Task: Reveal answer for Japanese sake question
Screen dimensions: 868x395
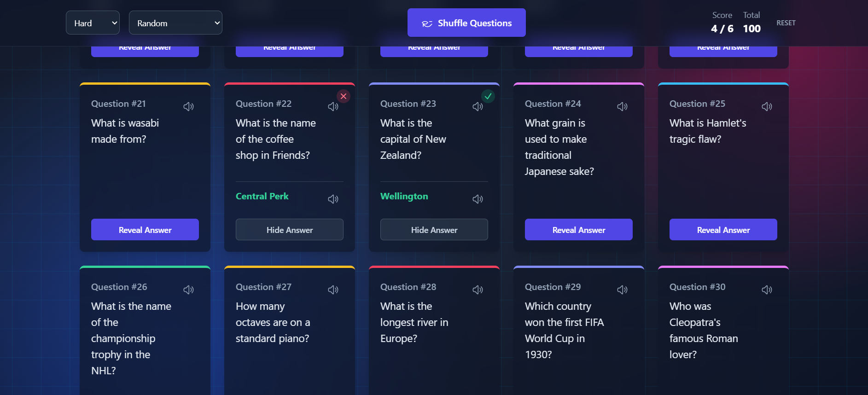Action: (579, 230)
